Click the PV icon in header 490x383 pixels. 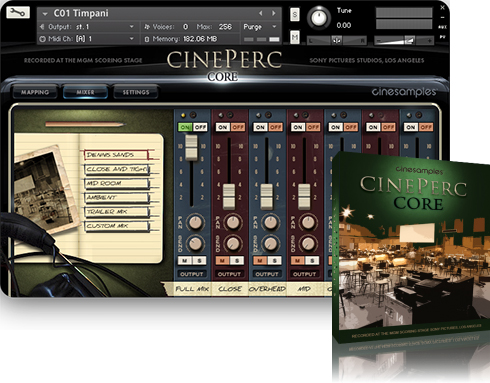click(442, 37)
